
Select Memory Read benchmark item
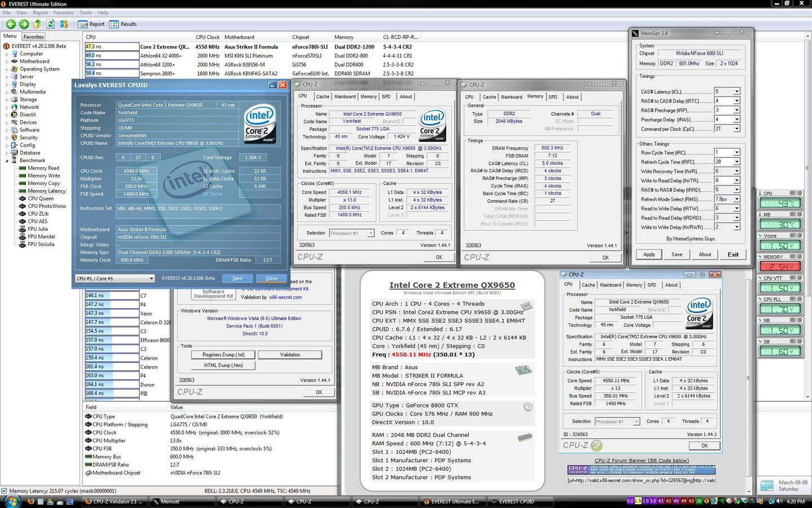pos(39,168)
